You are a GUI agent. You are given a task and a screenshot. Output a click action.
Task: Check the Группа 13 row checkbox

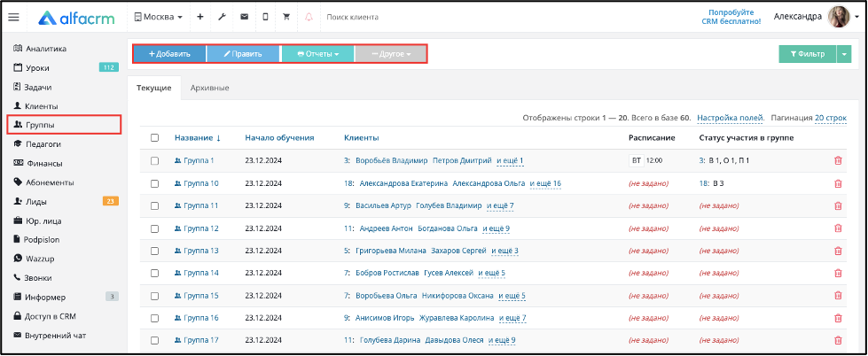(155, 251)
